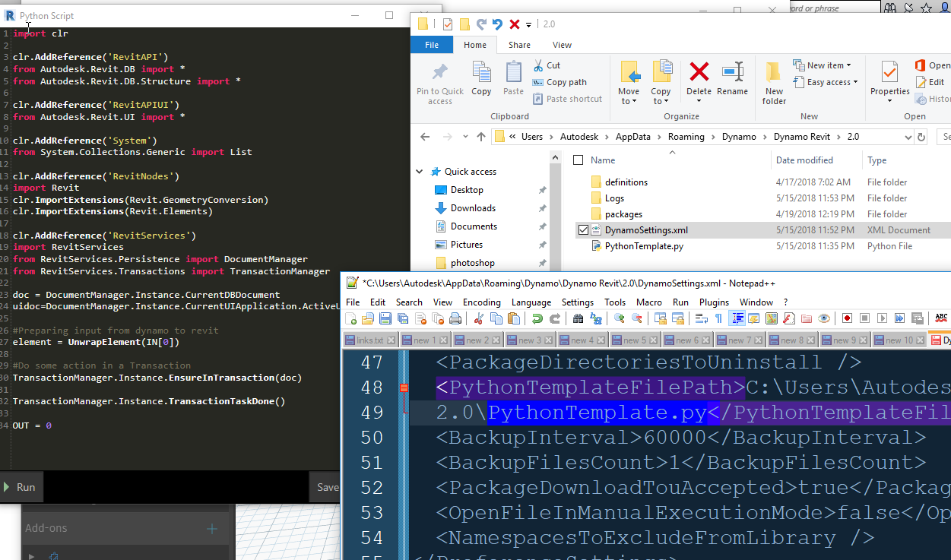
Task: Click the Copy icon in Clipboard group
Action: pos(481,79)
